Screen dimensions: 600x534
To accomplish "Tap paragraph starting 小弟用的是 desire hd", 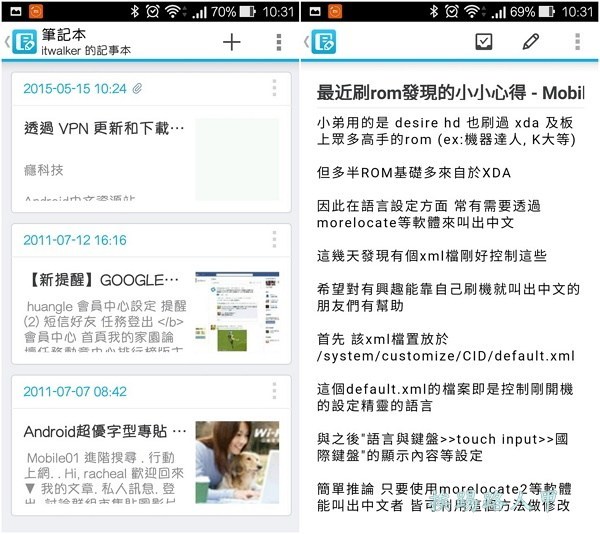I will (x=446, y=131).
